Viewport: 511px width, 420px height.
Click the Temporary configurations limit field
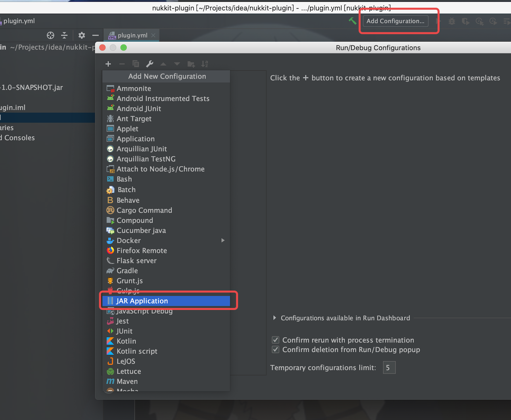(389, 368)
